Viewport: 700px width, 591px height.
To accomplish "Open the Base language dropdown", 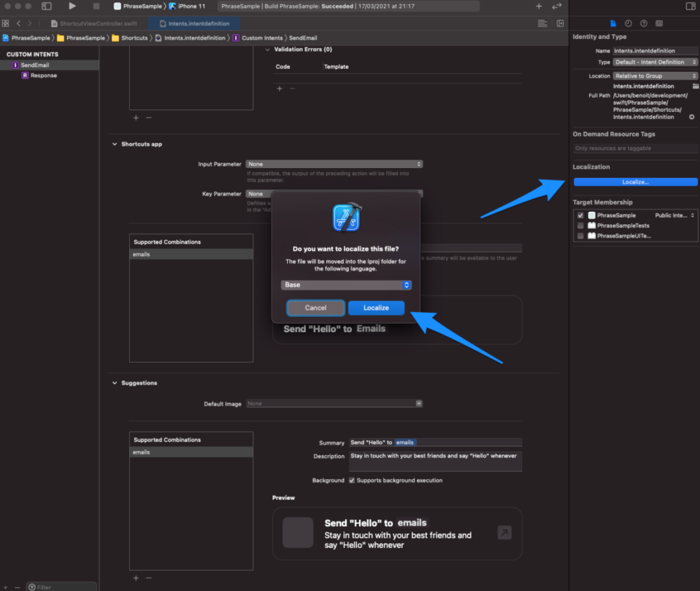I will [x=346, y=285].
